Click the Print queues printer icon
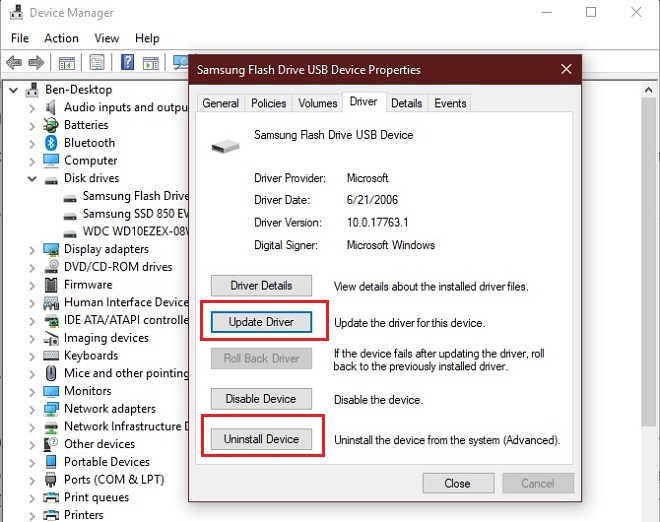 click(x=51, y=497)
